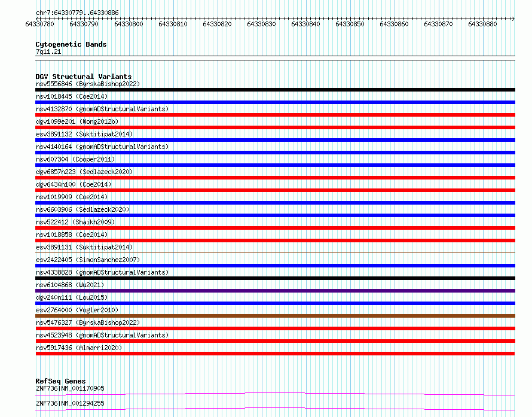Open the nsv607304 (Cooper2011) label
The width and height of the screenshot is (532, 417).
pyautogui.click(x=75, y=159)
